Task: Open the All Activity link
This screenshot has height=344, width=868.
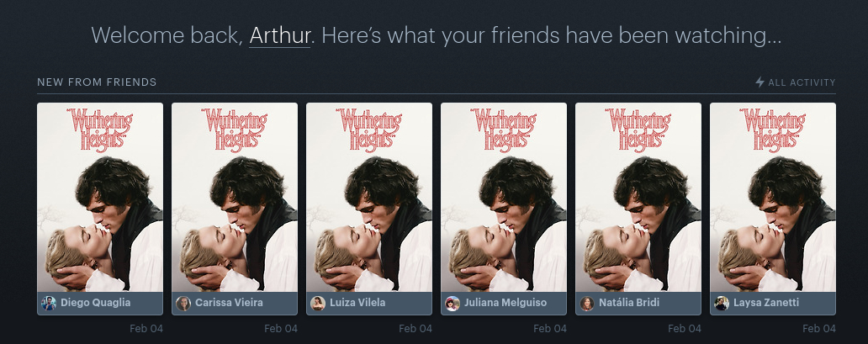Action: [x=802, y=82]
